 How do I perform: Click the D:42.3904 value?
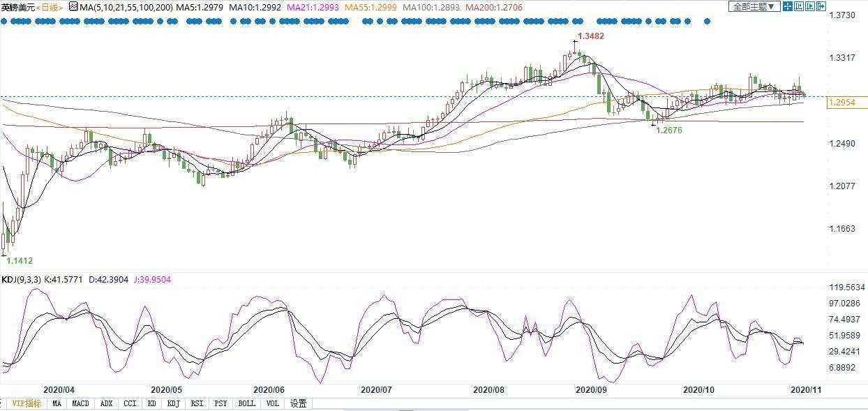click(109, 280)
